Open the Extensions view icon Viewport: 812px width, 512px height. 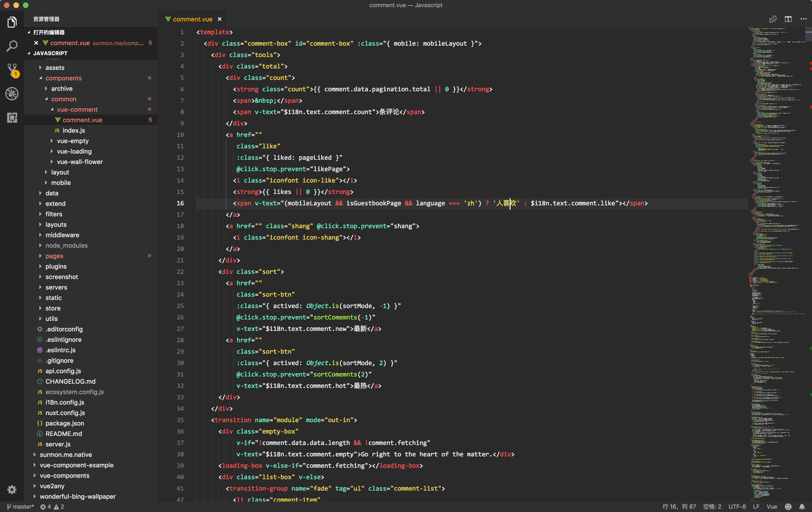(x=12, y=118)
